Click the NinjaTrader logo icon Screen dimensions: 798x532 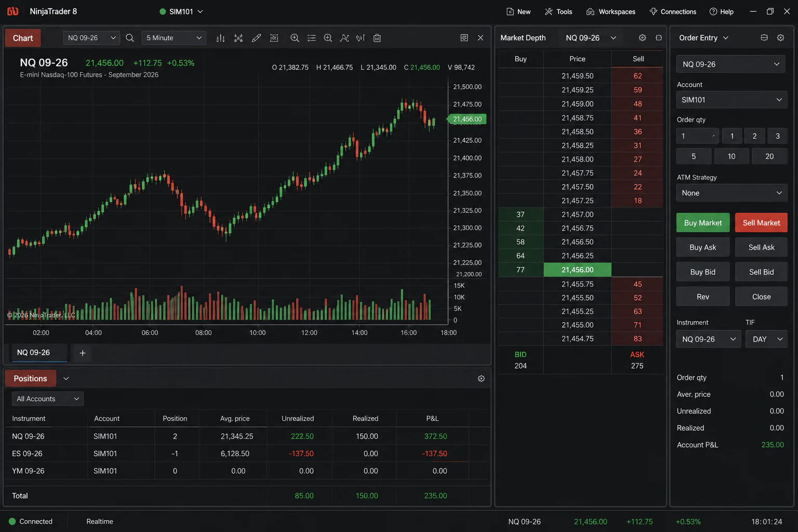coord(13,11)
